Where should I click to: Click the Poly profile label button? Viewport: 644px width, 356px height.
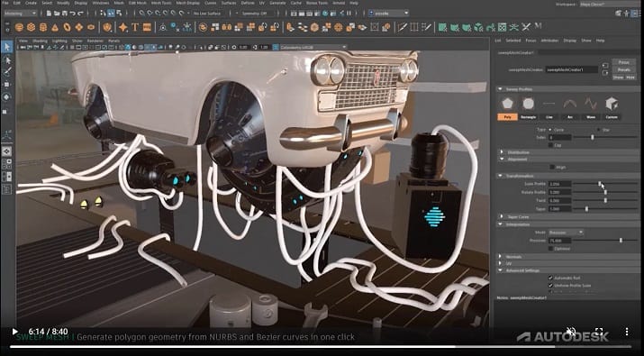[507, 117]
